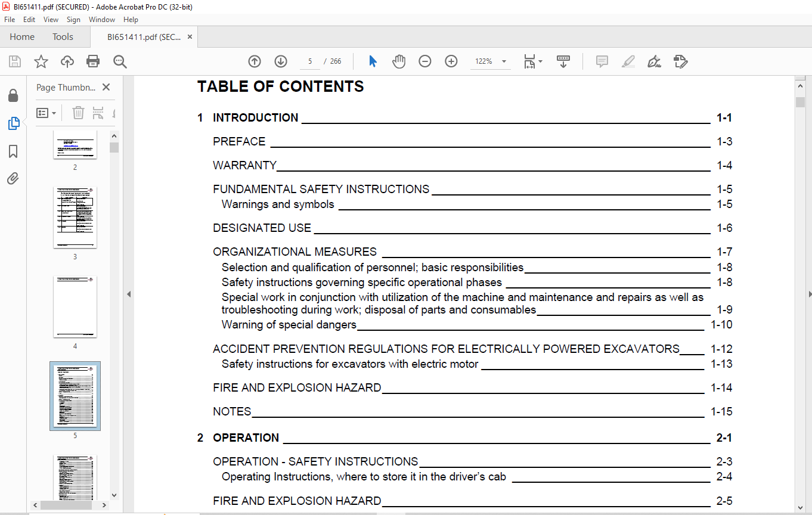
Task: Delete pages with the trash icon
Action: coord(78,113)
